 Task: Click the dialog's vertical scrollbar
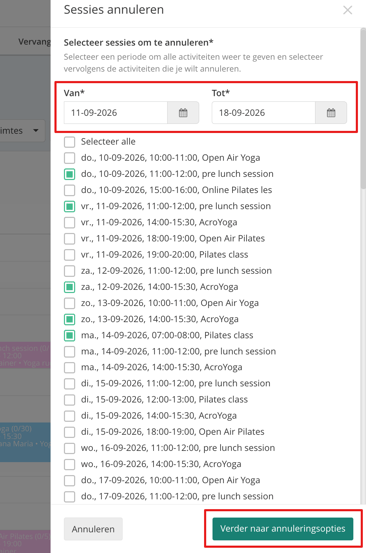tap(363, 109)
